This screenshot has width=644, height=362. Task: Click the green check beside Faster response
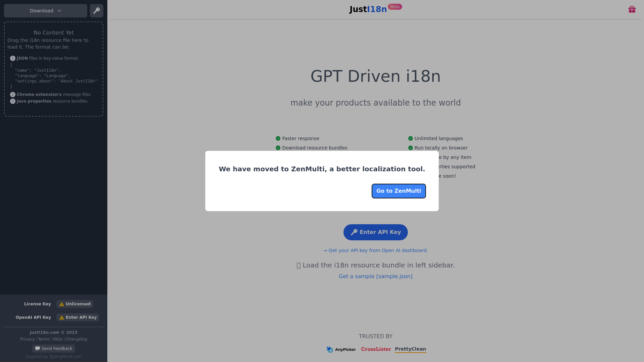tap(278, 138)
